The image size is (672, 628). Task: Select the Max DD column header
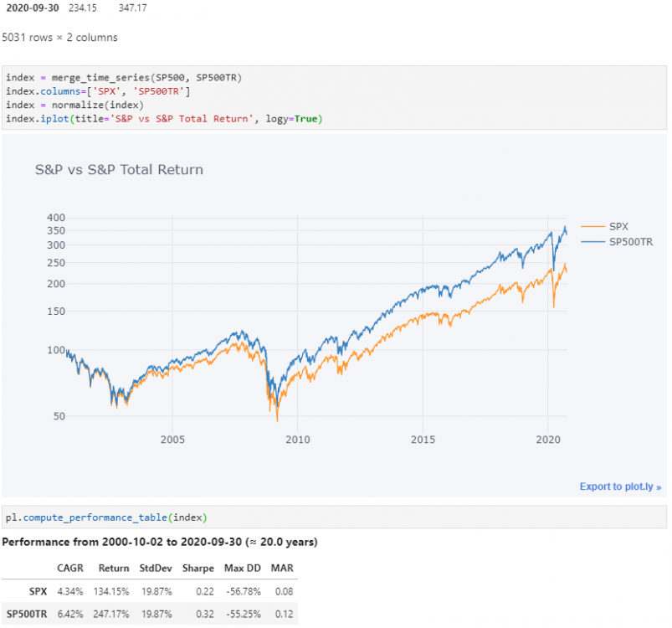coord(243,568)
